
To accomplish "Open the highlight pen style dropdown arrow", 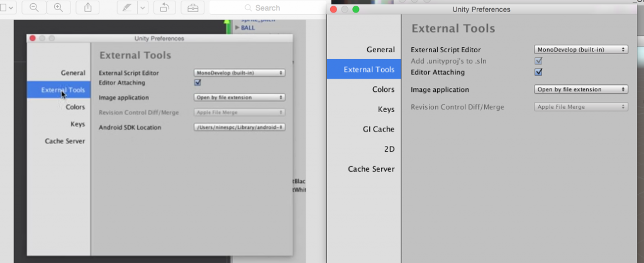I will click(143, 8).
